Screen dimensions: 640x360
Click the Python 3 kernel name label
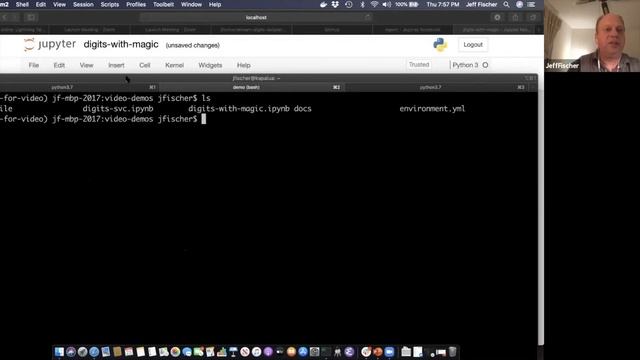(465, 65)
